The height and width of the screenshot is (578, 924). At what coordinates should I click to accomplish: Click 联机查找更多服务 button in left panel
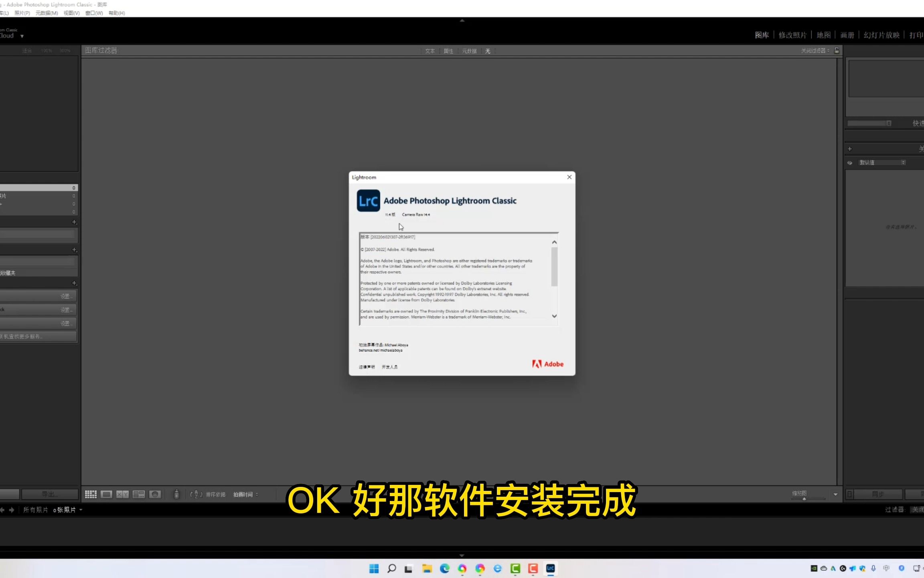[x=38, y=336]
